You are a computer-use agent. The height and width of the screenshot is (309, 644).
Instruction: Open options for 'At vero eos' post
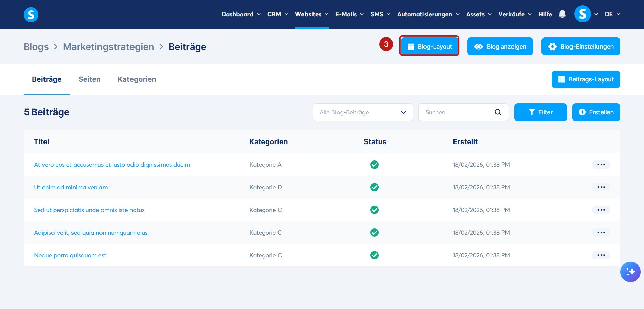pyautogui.click(x=601, y=165)
